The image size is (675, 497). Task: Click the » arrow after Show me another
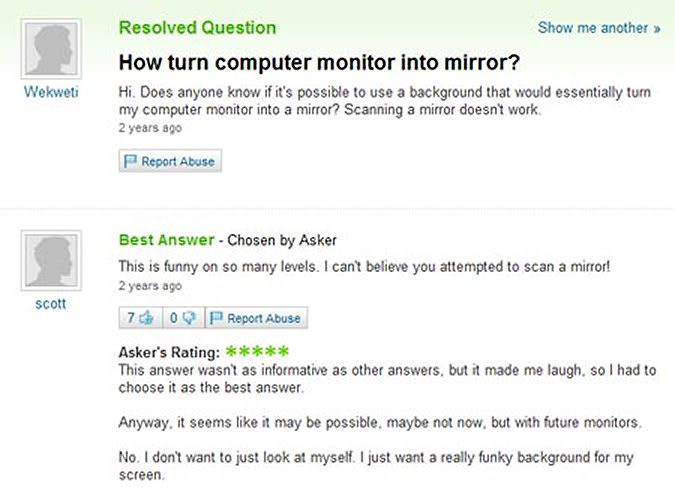[x=656, y=28]
